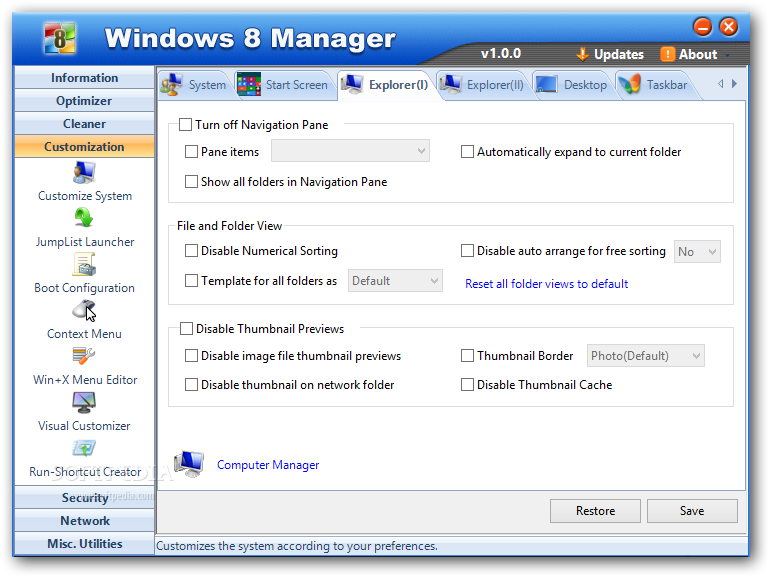Open the auto arrange No dropdown
The width and height of the screenshot is (770, 577).
pos(697,252)
